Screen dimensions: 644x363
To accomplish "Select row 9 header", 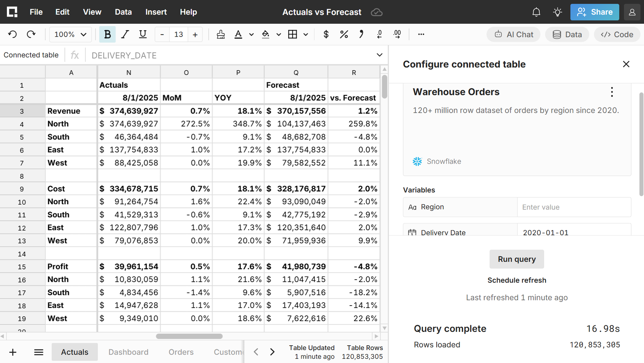I will coord(22,189).
